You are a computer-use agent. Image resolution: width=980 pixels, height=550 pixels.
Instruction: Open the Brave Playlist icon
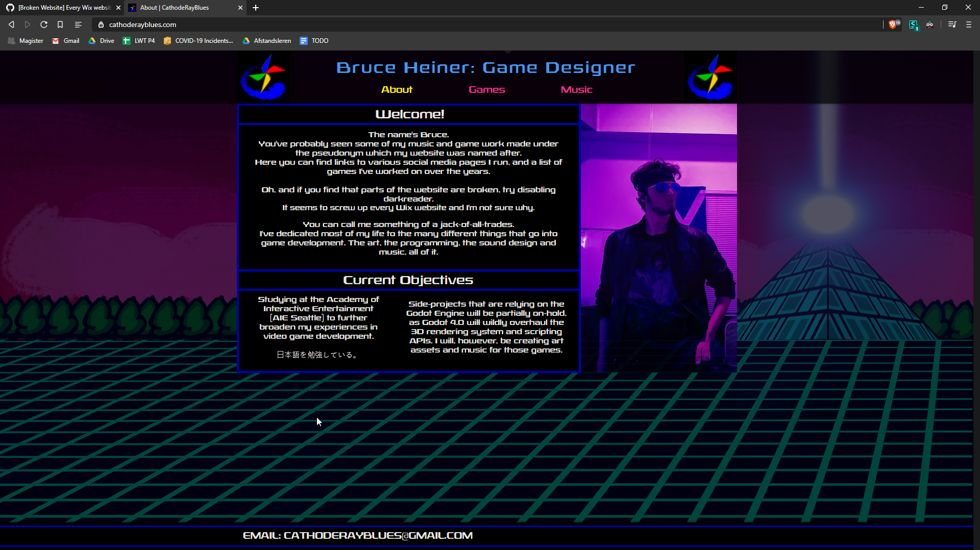coord(952,24)
